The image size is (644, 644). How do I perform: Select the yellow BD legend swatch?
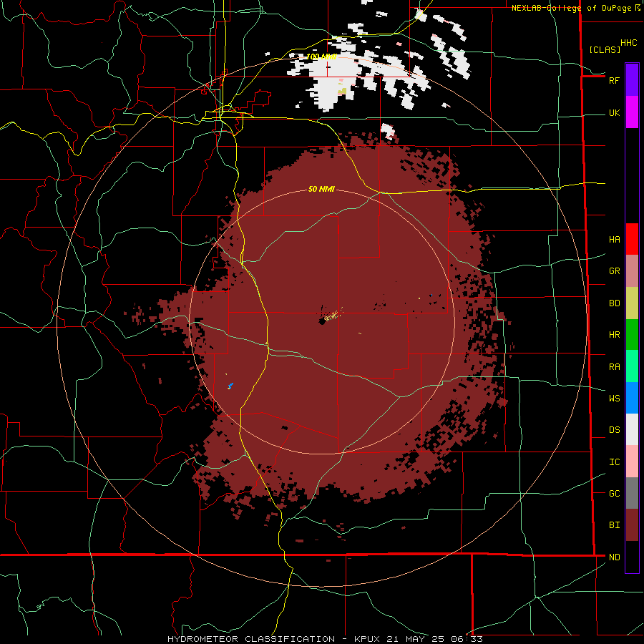pyautogui.click(x=632, y=303)
